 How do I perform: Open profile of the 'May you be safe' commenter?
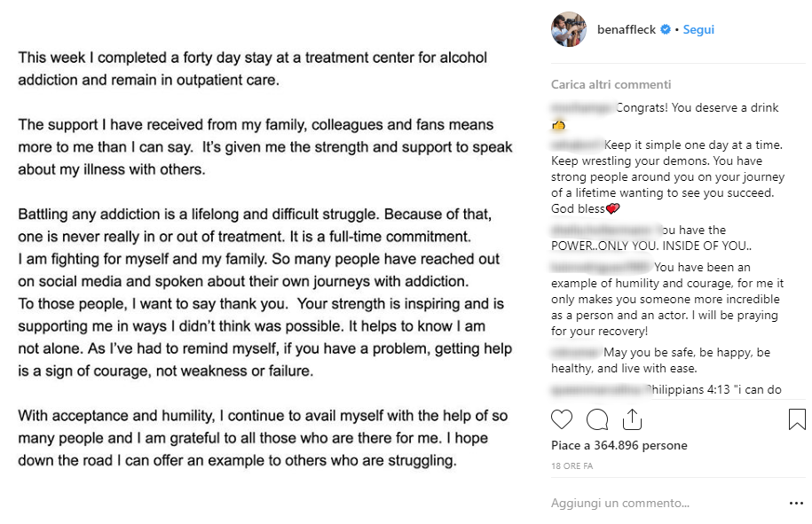[x=576, y=353]
